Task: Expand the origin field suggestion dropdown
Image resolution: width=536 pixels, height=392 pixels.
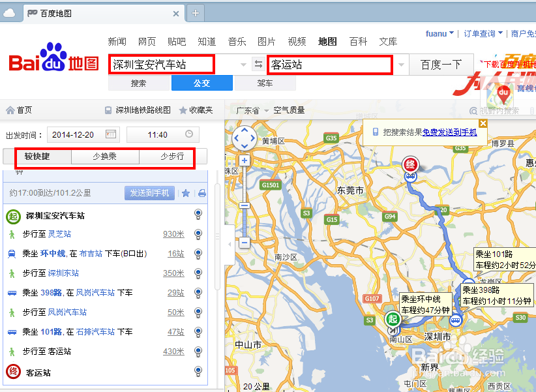Action: point(243,65)
